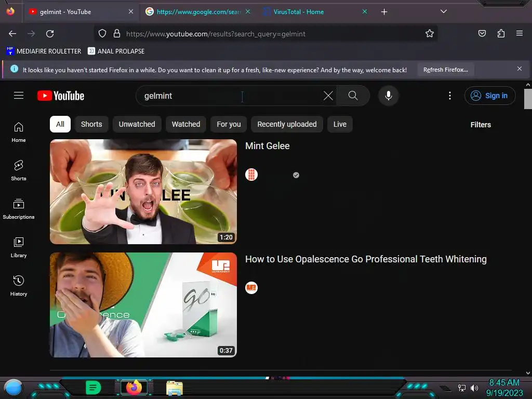The width and height of the screenshot is (532, 399).
Task: Go to YouTube home via logo
Action: pyautogui.click(x=61, y=96)
